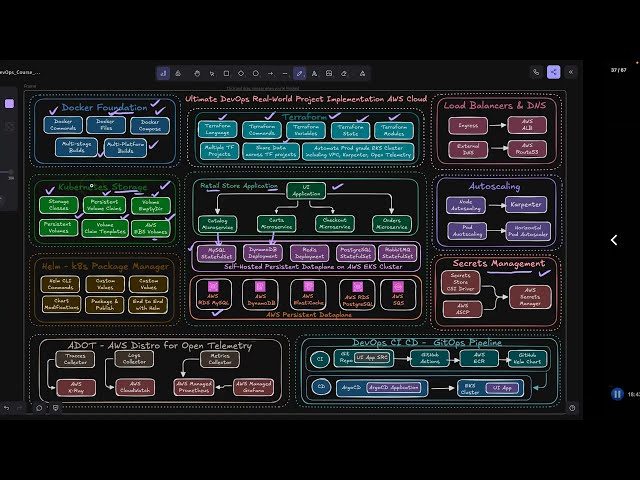
Task: Select the Karpenter box
Action: (x=526, y=204)
